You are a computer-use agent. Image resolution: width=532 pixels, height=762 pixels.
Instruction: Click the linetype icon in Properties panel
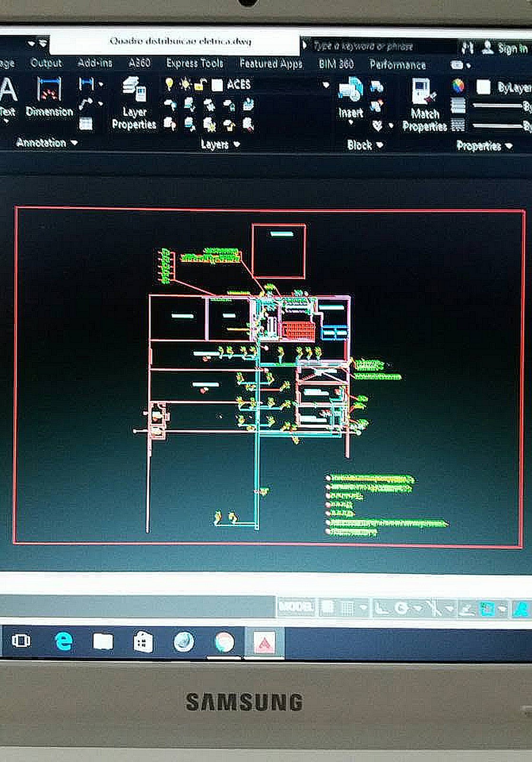[x=458, y=125]
